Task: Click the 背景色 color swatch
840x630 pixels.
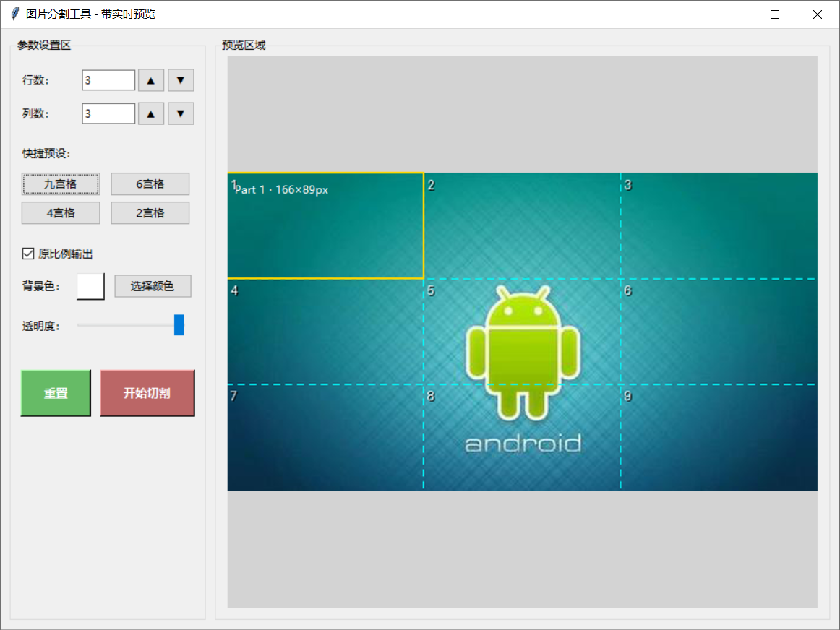Action: coord(90,286)
